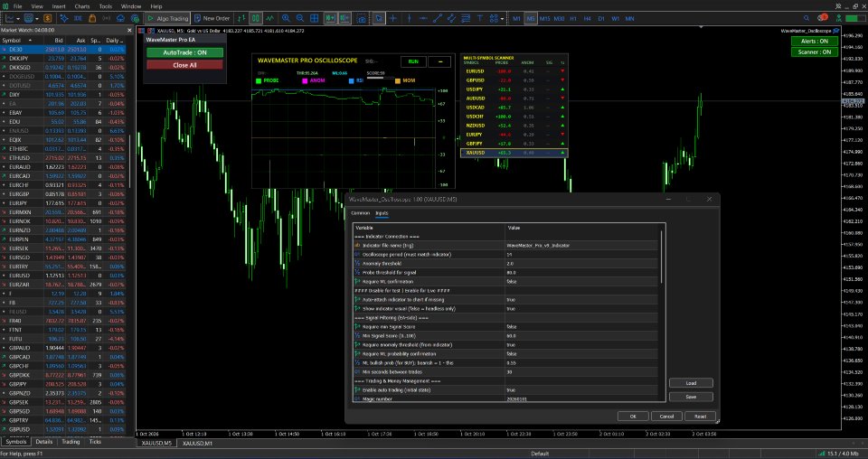868x459 pixels.
Task: Select M1 timeframe
Action: pos(516,18)
